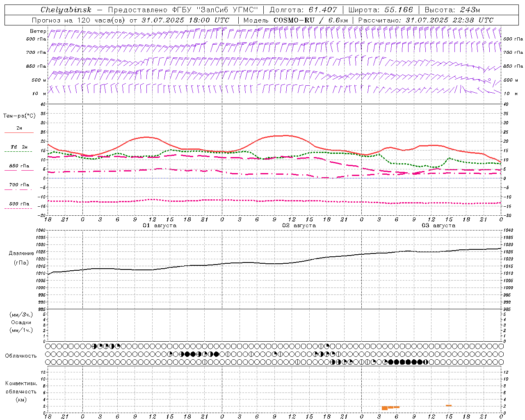Click the forecast start 31.07.2025 18:00 UTC
Screen dimensions: 525x420
tap(185, 20)
